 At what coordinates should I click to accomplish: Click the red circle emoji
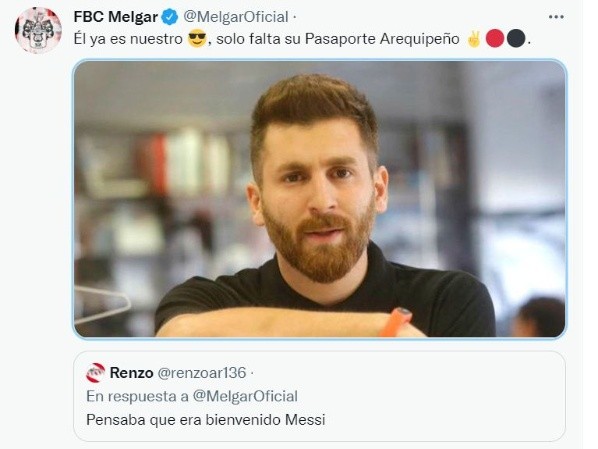coord(495,39)
